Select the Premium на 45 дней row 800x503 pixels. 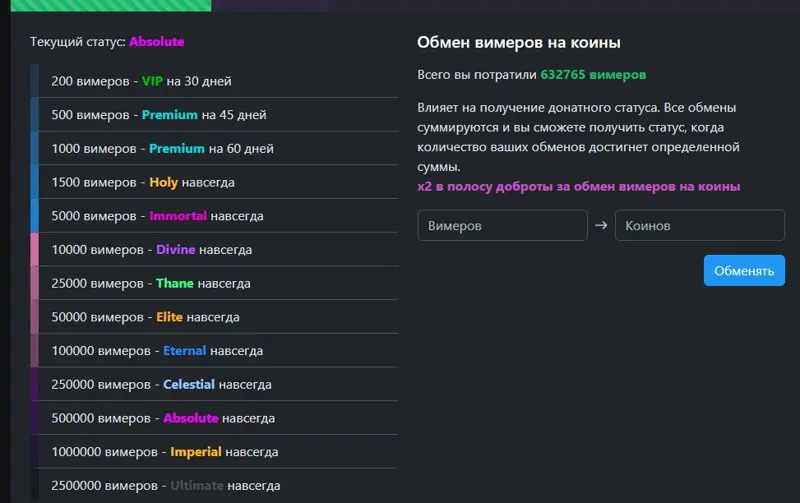click(214, 115)
